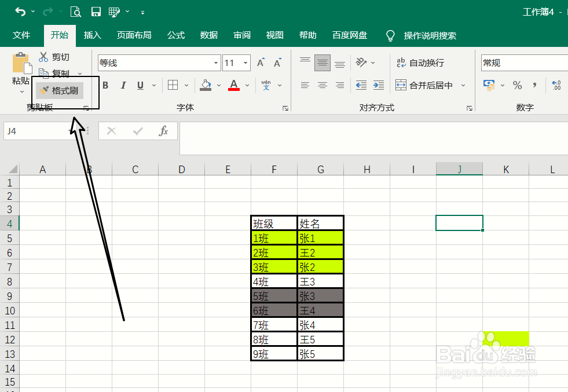Click 操作说明搜索 search box
The height and width of the screenshot is (392, 568).
430,35
